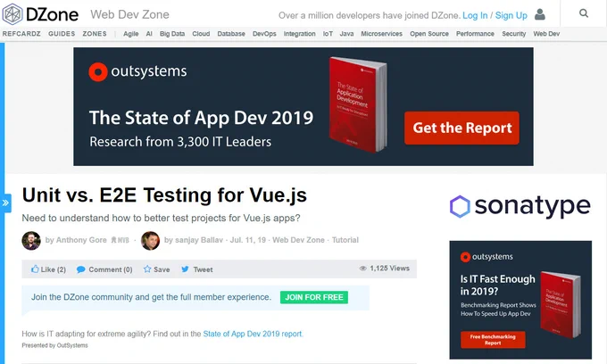Screen dimensions: 607x364
Task: Click the JOIN FOR FREE button
Action: [314, 297]
